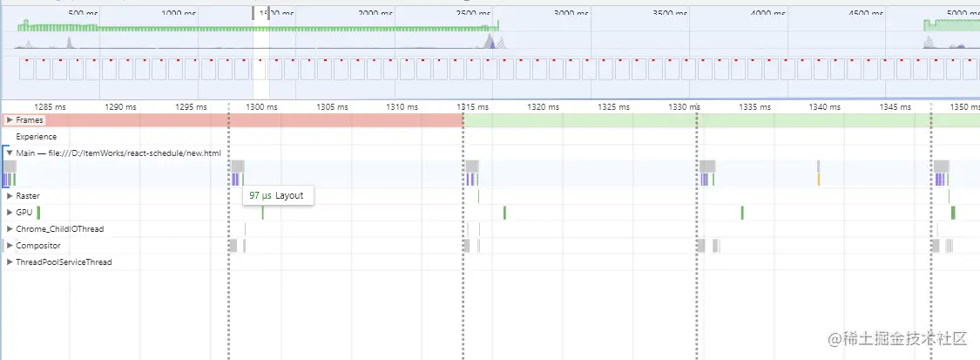Select the GPU bar just after 1300 ms
Screen dimensions: 980x360
(262, 213)
